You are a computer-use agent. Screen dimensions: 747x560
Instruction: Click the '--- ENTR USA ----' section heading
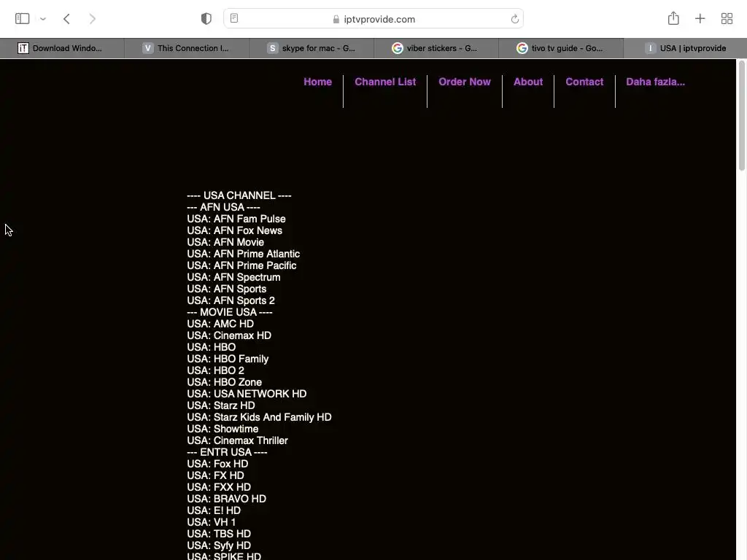[x=227, y=452]
